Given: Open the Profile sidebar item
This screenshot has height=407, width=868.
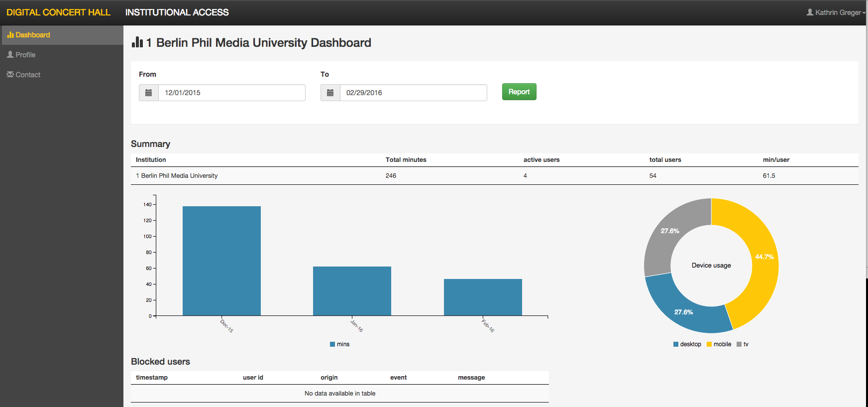Looking at the screenshot, I should pos(25,55).
